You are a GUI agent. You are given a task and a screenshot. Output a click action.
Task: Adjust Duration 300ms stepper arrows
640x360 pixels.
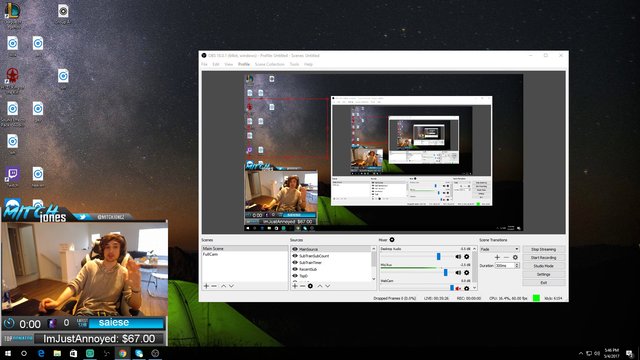[x=517, y=266]
